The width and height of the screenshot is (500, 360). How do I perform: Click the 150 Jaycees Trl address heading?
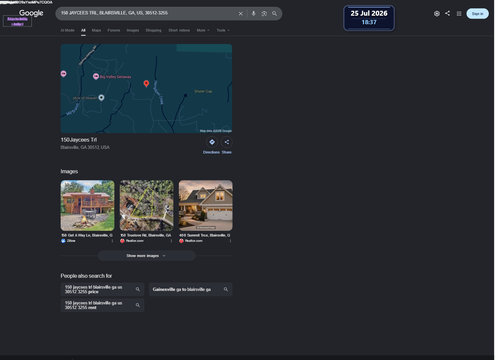[79, 140]
